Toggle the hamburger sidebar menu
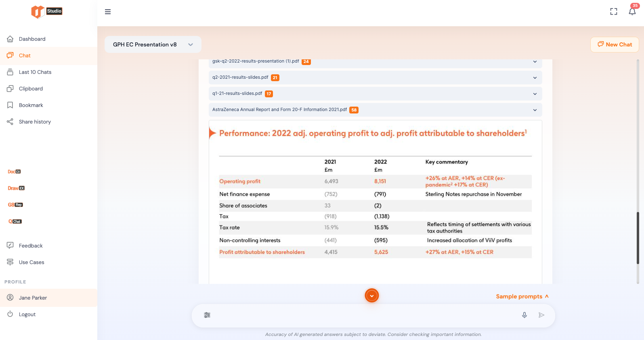This screenshot has width=644, height=340. point(108,12)
